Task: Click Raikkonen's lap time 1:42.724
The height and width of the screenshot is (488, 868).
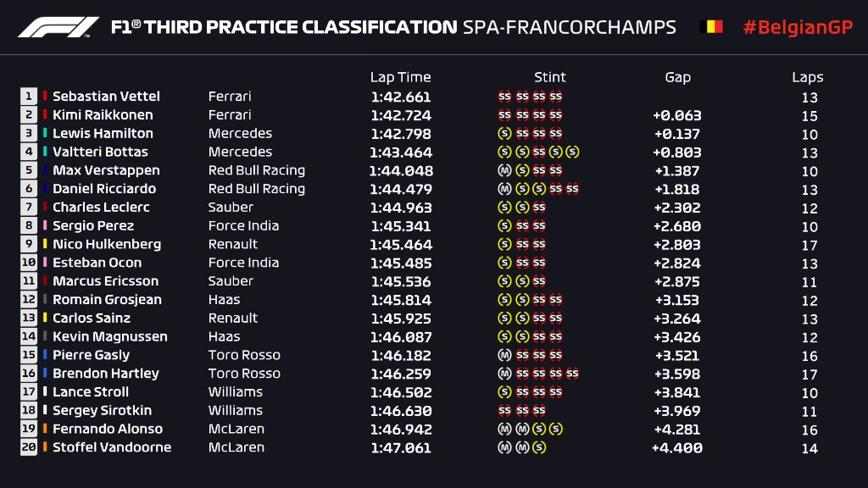Action: tap(400, 115)
